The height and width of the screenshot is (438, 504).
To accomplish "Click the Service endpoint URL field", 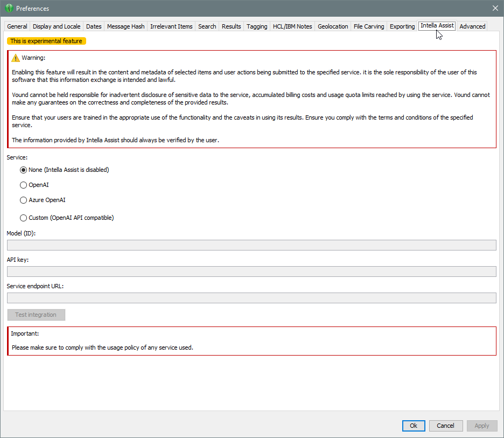I will (x=251, y=298).
